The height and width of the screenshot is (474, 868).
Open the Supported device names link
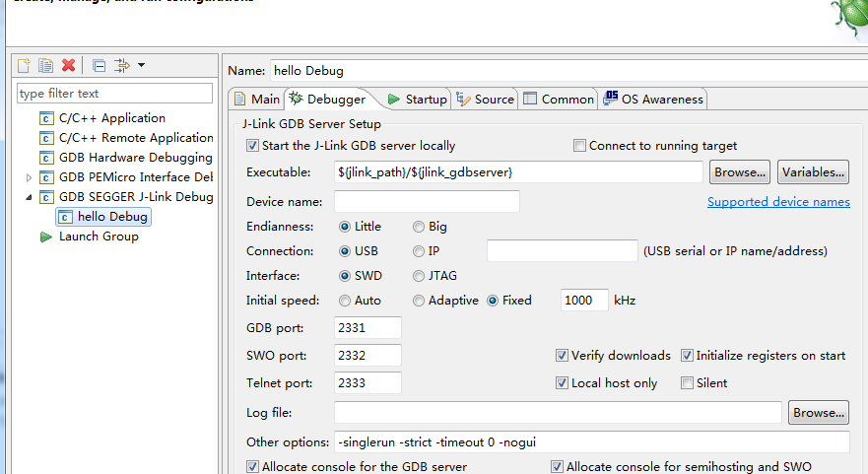pos(778,202)
